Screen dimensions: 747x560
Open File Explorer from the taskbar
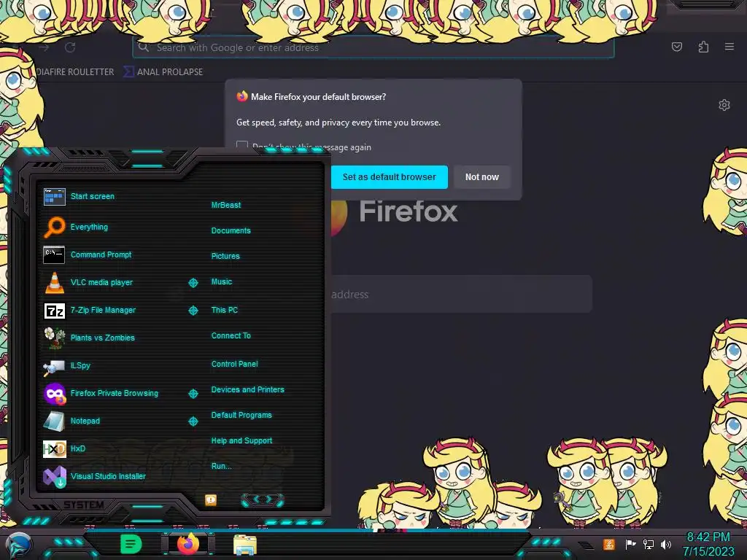click(x=245, y=545)
